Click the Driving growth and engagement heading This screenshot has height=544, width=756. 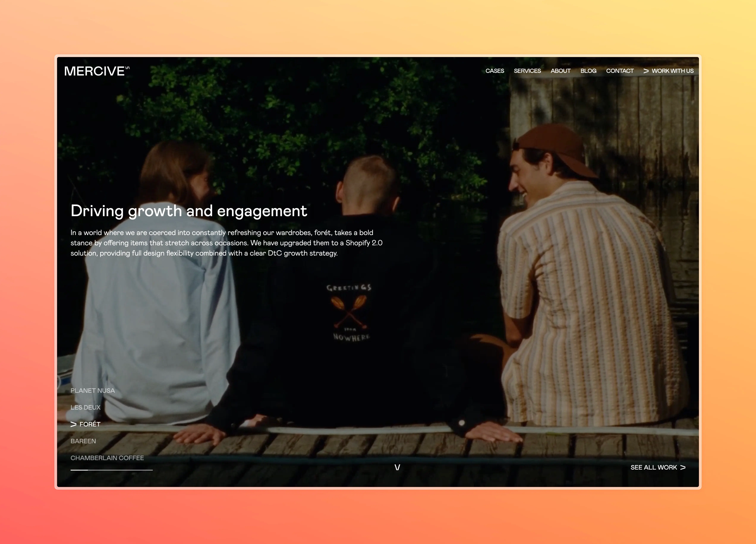tap(189, 211)
